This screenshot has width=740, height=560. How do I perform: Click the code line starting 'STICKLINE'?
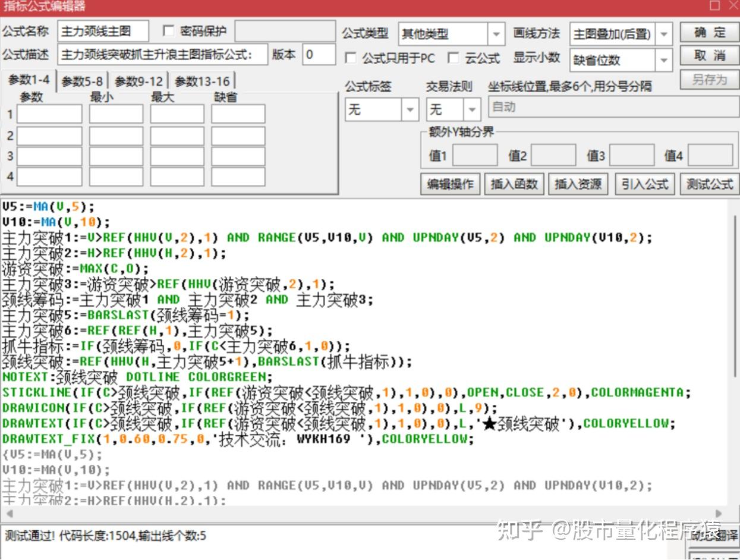pyautogui.click(x=347, y=392)
